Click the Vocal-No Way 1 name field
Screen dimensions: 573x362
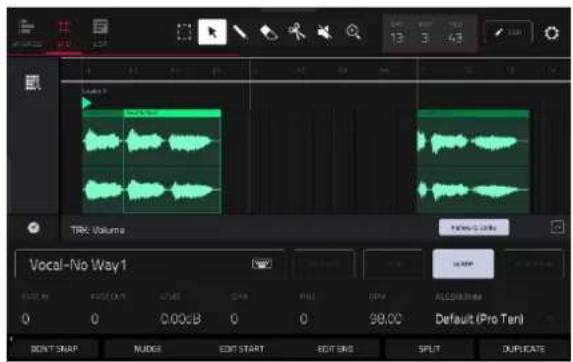150,265
